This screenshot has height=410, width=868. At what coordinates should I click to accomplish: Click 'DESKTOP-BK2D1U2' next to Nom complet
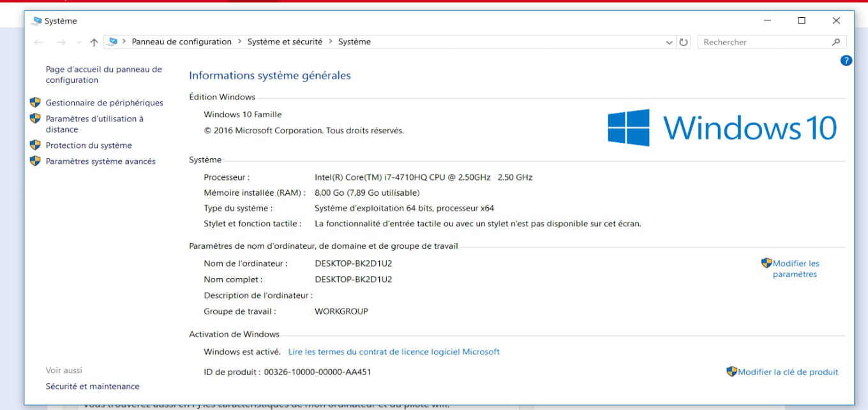tap(354, 279)
